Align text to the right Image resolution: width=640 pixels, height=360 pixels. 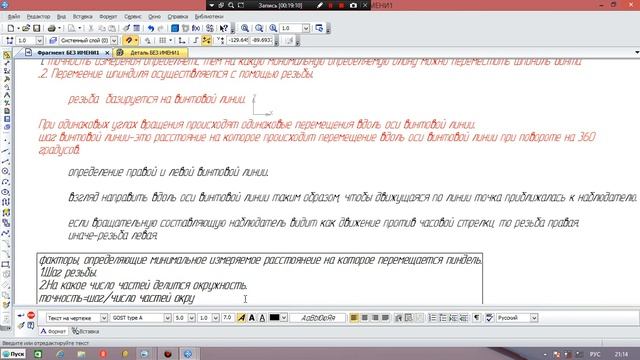point(375,318)
